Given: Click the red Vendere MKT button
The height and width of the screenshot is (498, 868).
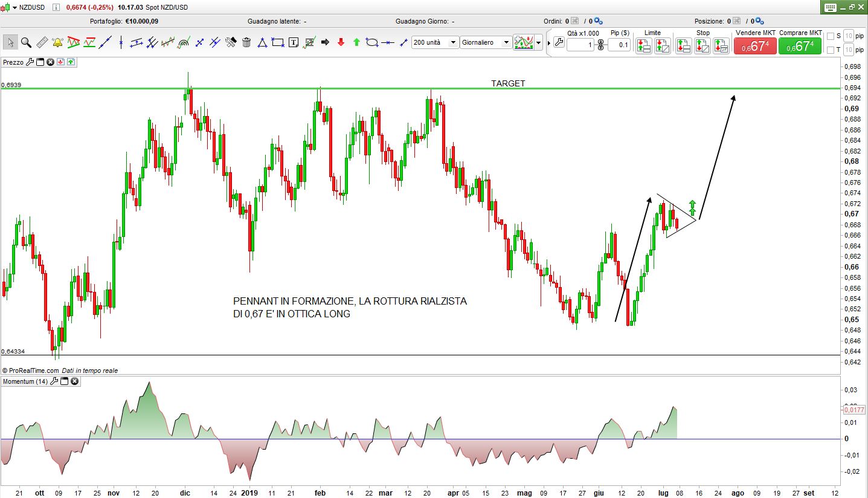Looking at the screenshot, I should coord(755,46).
